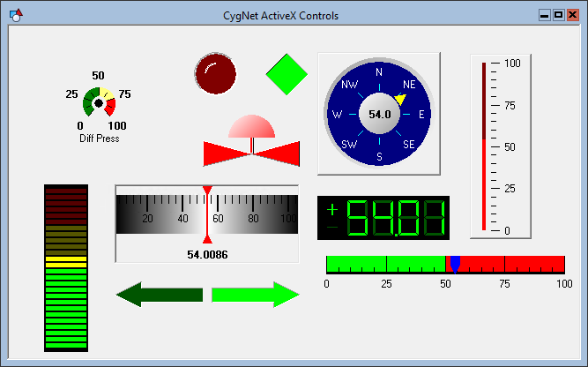588x367 pixels.
Task: Click the yellow compass pointer near NE
Action: [x=400, y=99]
